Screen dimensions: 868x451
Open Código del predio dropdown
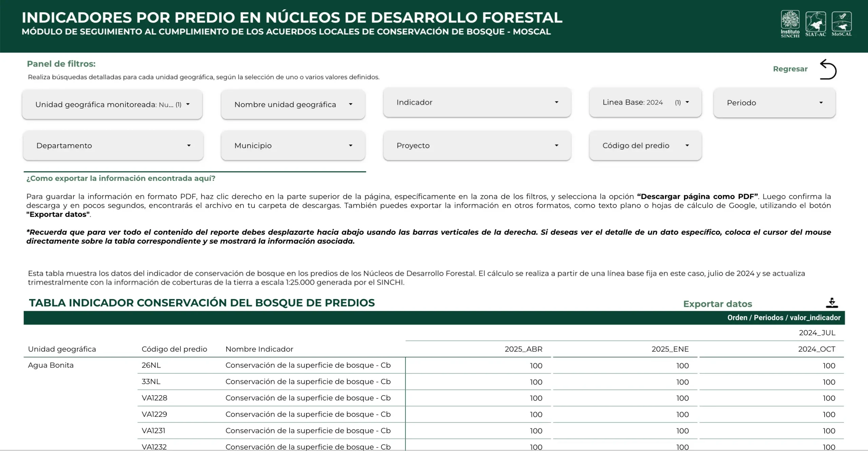645,146
